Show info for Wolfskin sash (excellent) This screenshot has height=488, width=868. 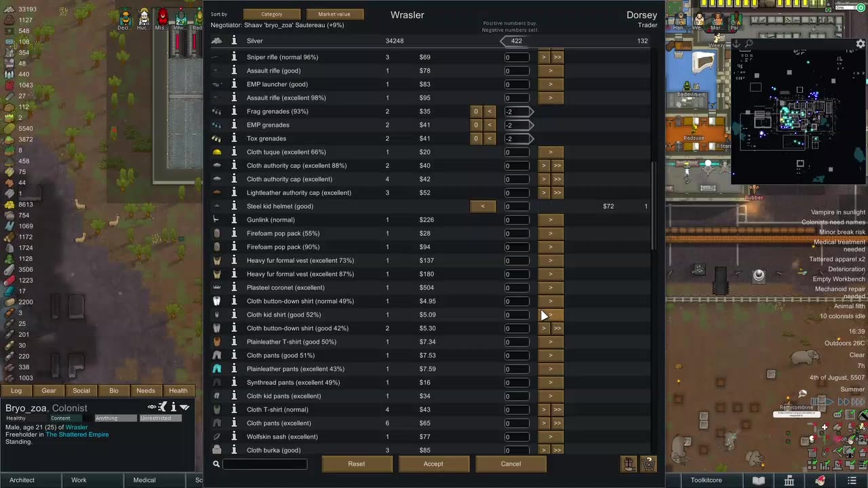coord(234,436)
